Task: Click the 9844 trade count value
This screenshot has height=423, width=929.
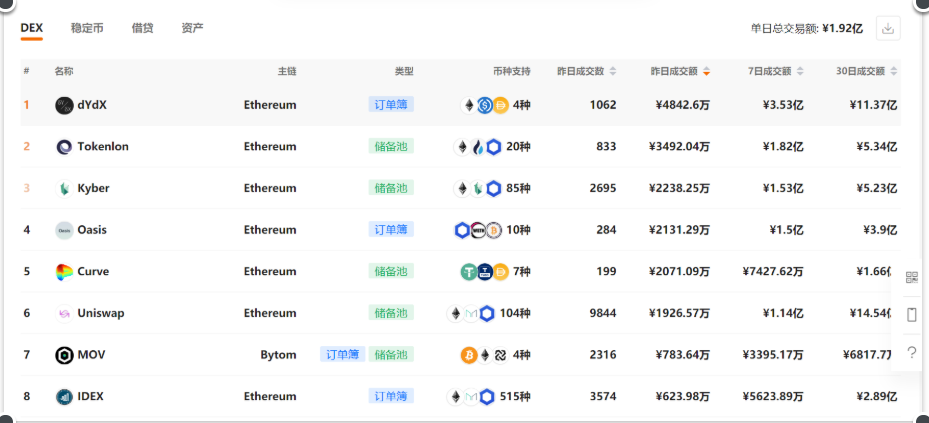Action: click(603, 313)
